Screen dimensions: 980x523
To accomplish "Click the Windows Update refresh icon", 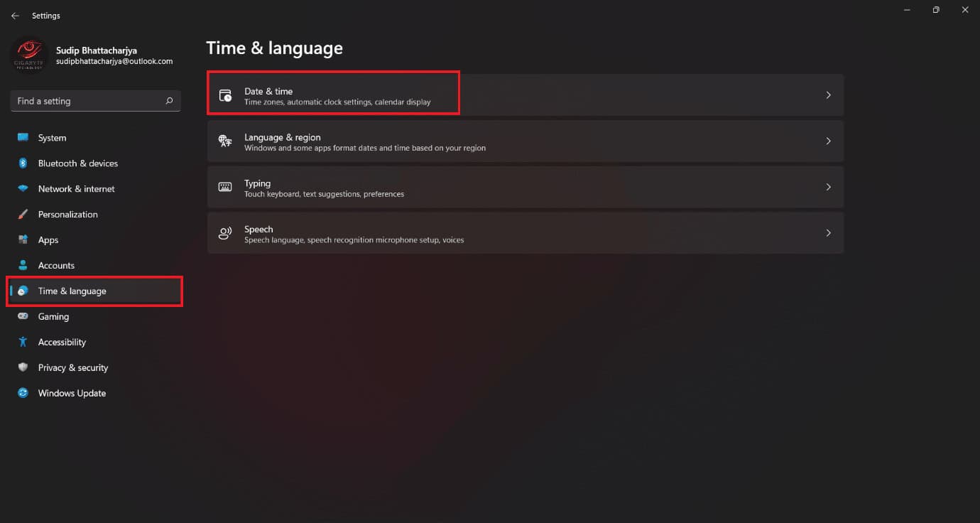I will [x=23, y=393].
